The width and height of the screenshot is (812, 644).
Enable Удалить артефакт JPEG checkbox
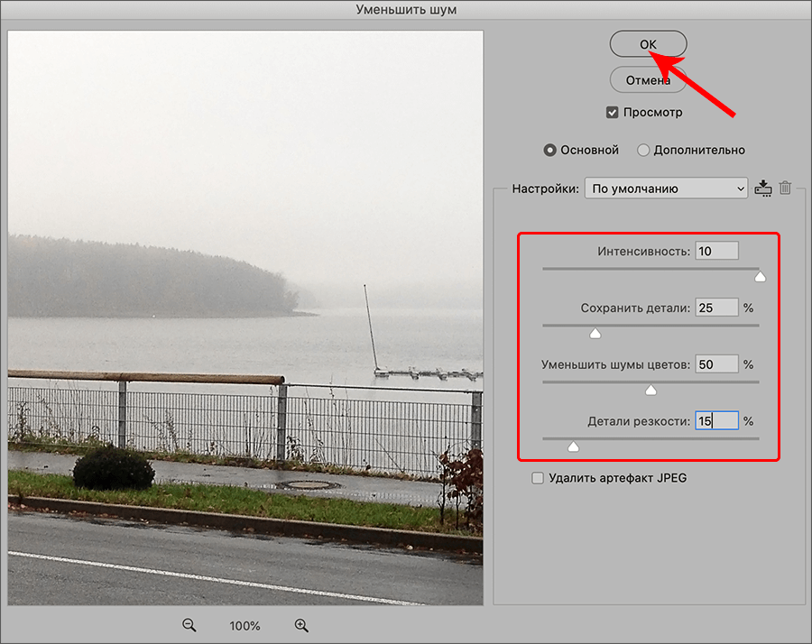(x=538, y=478)
